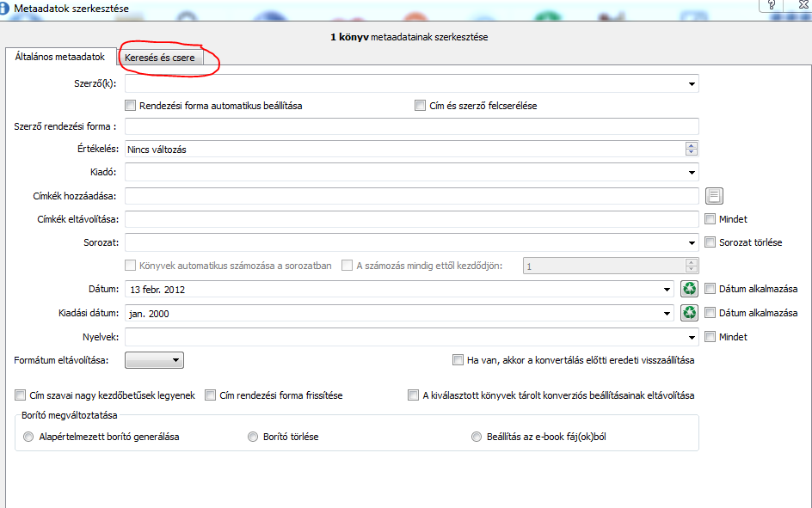Open the Kiadási dátum calendar dropdown

(x=667, y=313)
